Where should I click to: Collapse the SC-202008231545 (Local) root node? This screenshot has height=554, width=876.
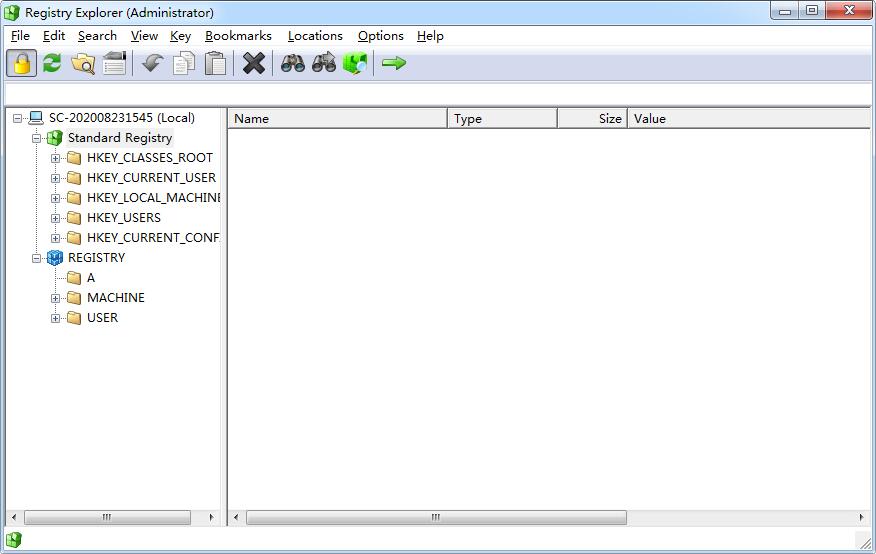(x=17, y=118)
